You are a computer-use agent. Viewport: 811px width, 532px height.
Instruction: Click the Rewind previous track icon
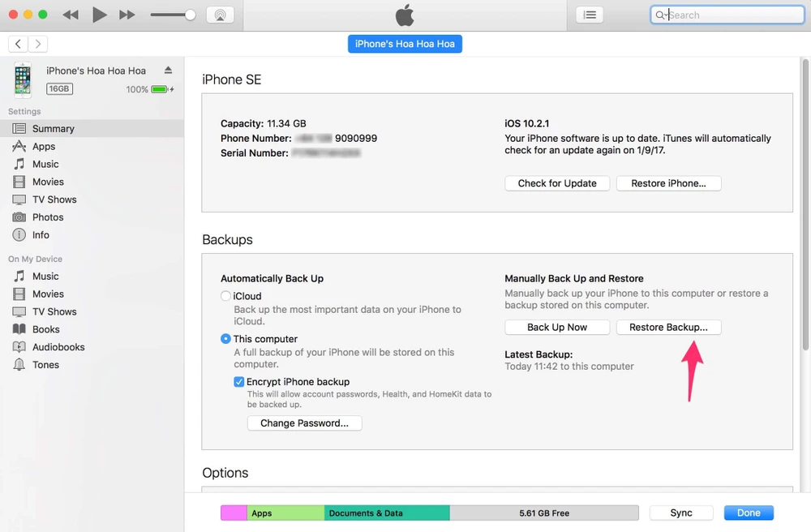(71, 15)
